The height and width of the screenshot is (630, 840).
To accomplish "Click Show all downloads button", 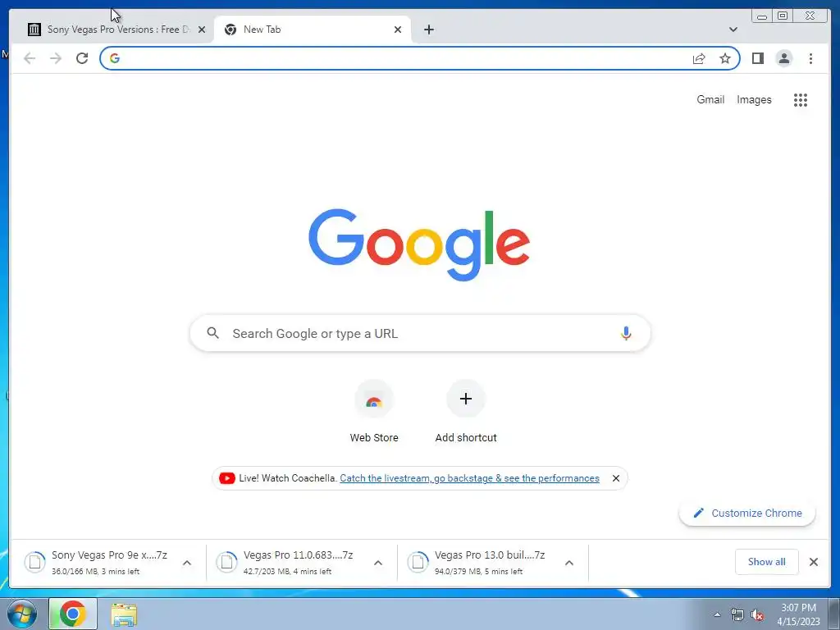I will tap(767, 562).
